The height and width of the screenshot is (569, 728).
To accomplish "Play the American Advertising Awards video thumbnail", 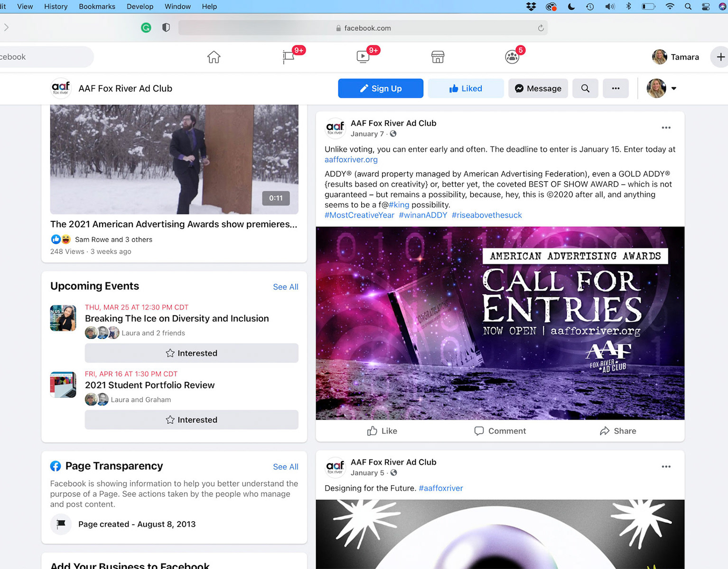I will click(x=174, y=159).
